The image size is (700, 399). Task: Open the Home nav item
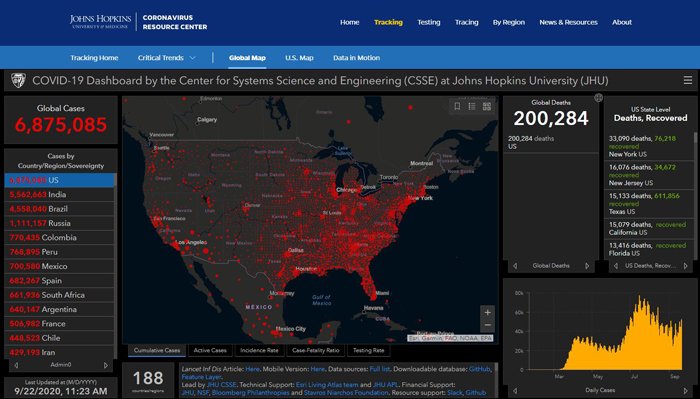(x=350, y=22)
